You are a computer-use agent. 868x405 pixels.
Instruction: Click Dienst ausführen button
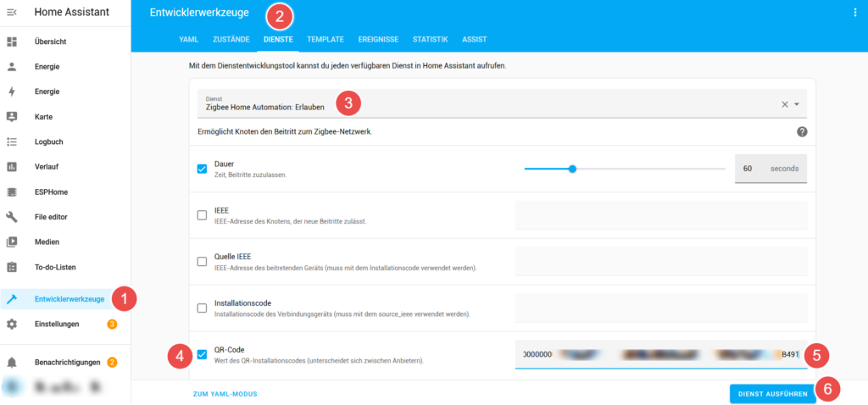pos(772,393)
